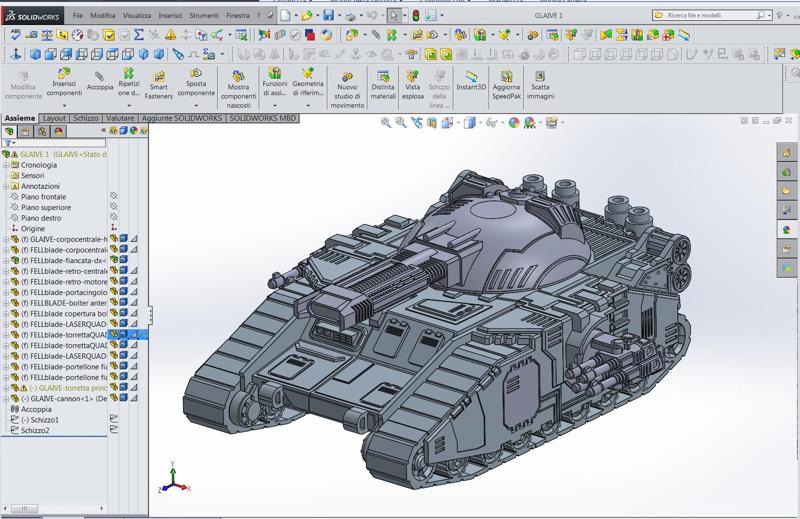The image size is (800, 519).
Task: Click Scatta immagini tool
Action: coord(540,81)
